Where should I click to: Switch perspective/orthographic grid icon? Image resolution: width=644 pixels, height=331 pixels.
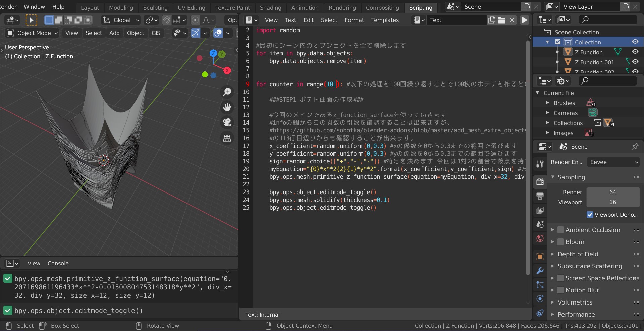click(227, 138)
